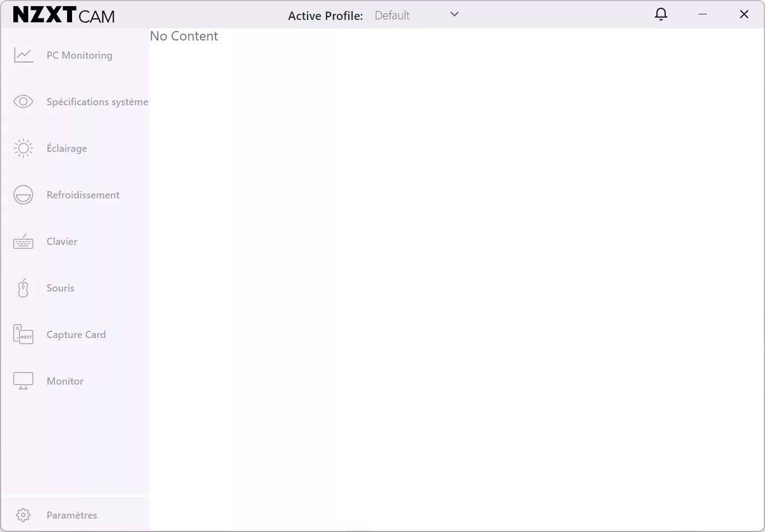The width and height of the screenshot is (765, 532).
Task: Open the Éclairage text label
Action: pyautogui.click(x=67, y=149)
